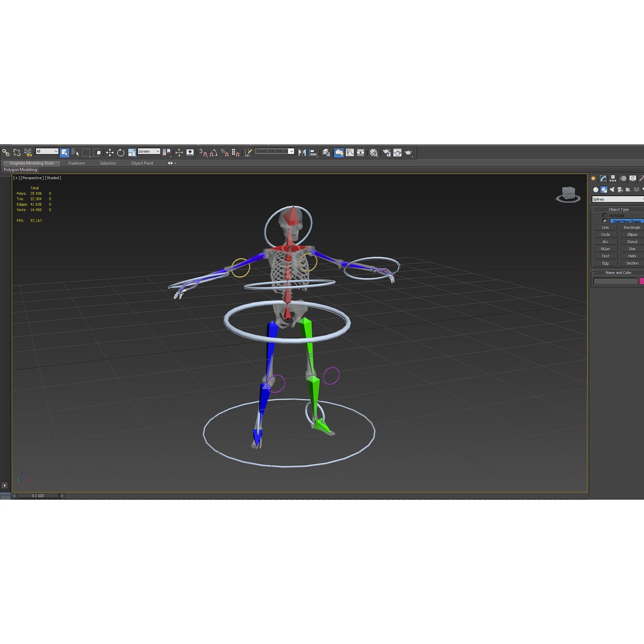The height and width of the screenshot is (644, 644).
Task: Enable the AutoGrid checkbox
Action: [605, 215]
